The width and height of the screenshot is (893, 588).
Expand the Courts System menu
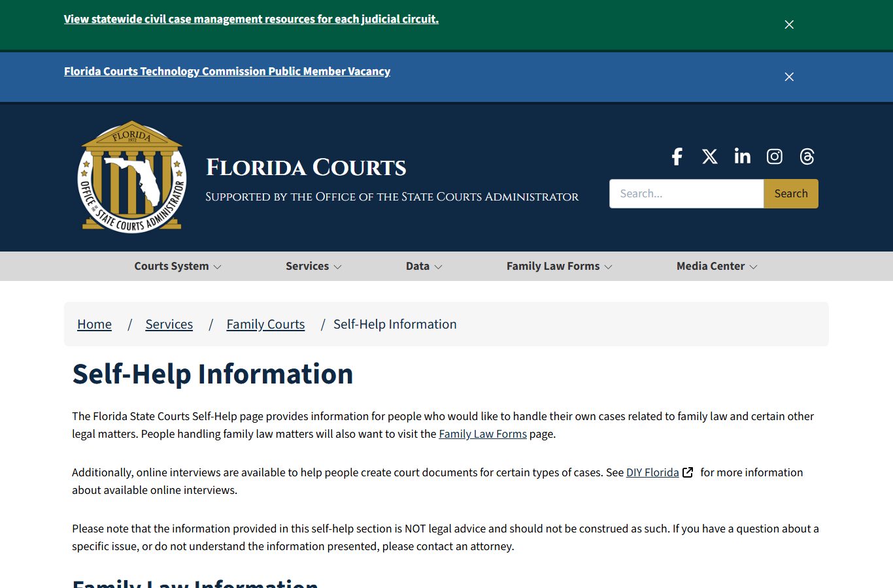click(178, 266)
